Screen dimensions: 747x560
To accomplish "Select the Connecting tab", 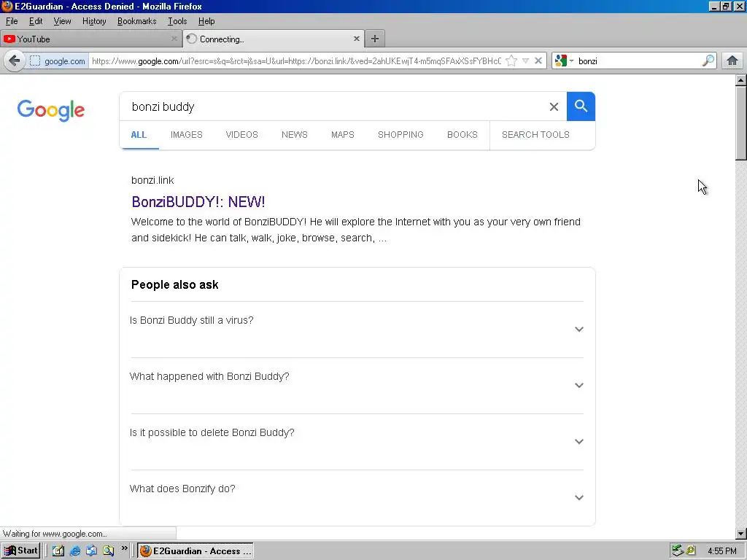I will click(274, 39).
